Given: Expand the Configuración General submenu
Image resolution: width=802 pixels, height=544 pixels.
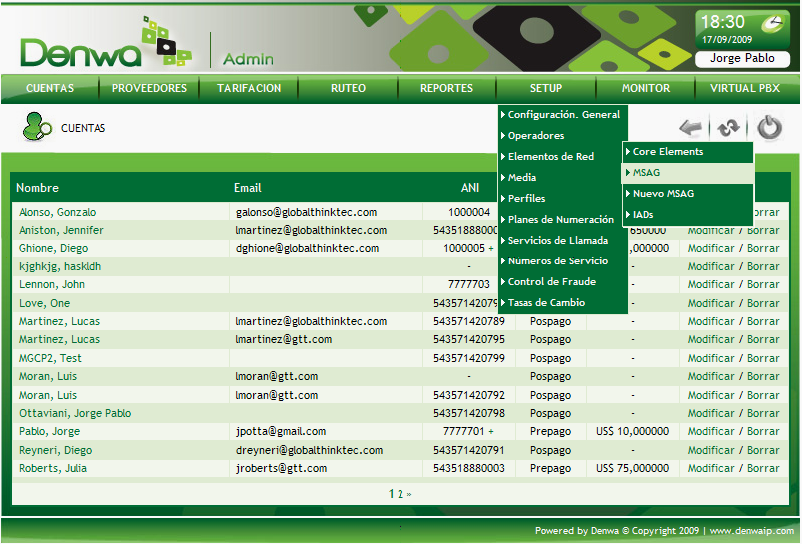Looking at the screenshot, I should pyautogui.click(x=563, y=115).
